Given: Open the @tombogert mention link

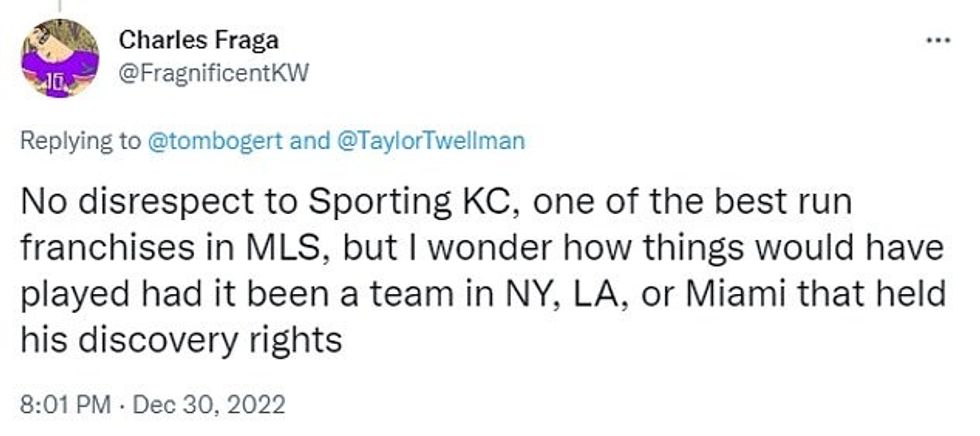Looking at the screenshot, I should tap(215, 142).
